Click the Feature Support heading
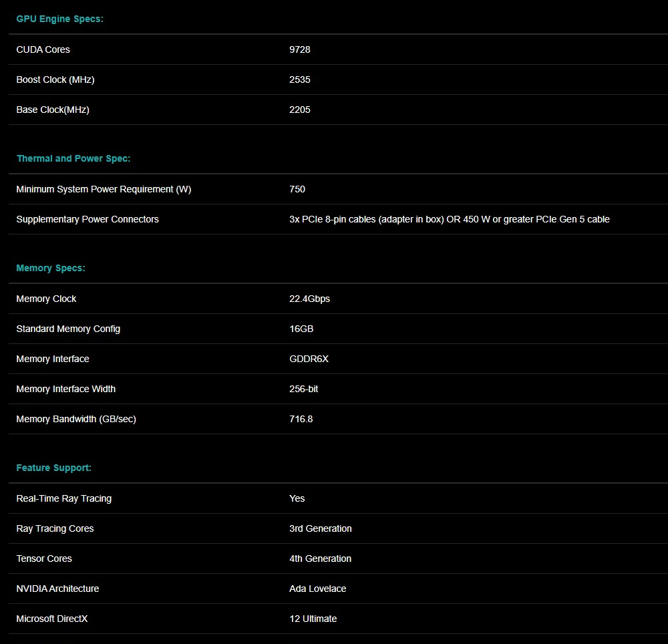This screenshot has height=644, width=668. coord(53,468)
